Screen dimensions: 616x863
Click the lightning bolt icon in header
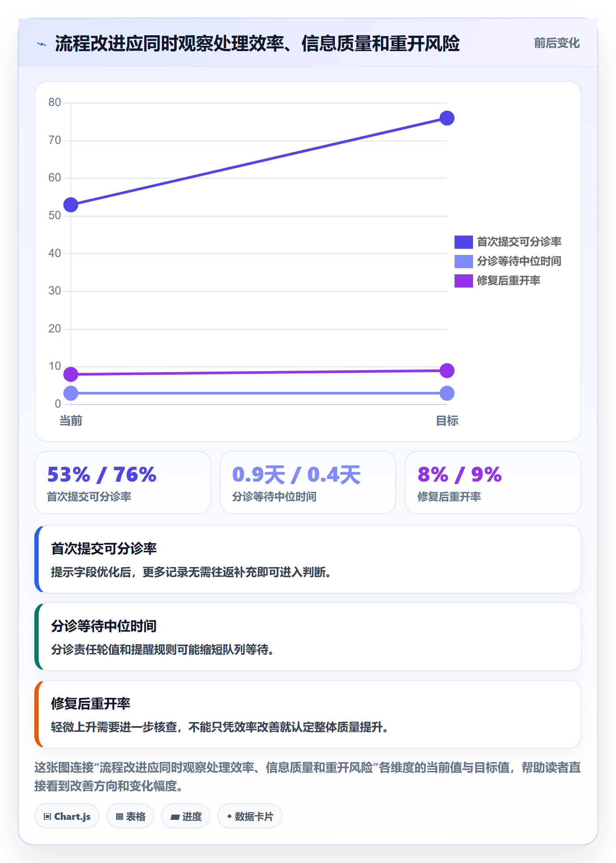pyautogui.click(x=42, y=44)
